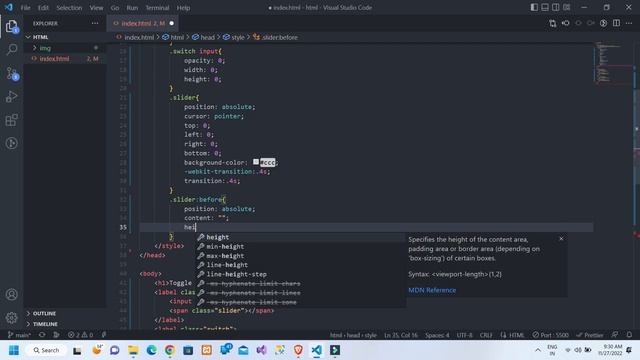
Task: Click the circular run icon in the editor toolbar
Action: pos(603,23)
